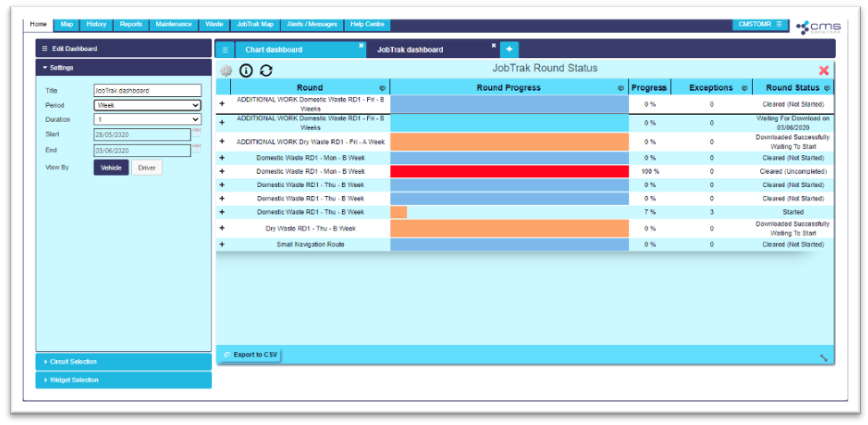
Task: Select Vehicle in View By
Action: pyautogui.click(x=111, y=168)
